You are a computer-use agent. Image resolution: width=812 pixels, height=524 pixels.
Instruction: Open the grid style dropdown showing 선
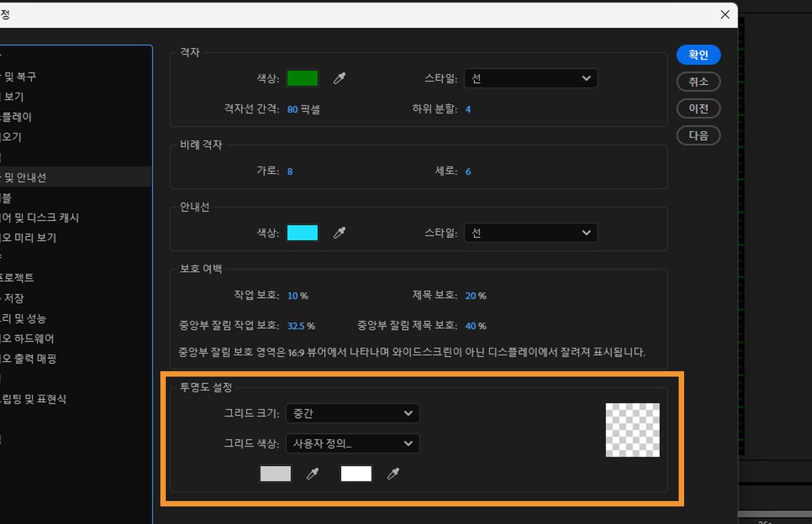[x=531, y=78]
